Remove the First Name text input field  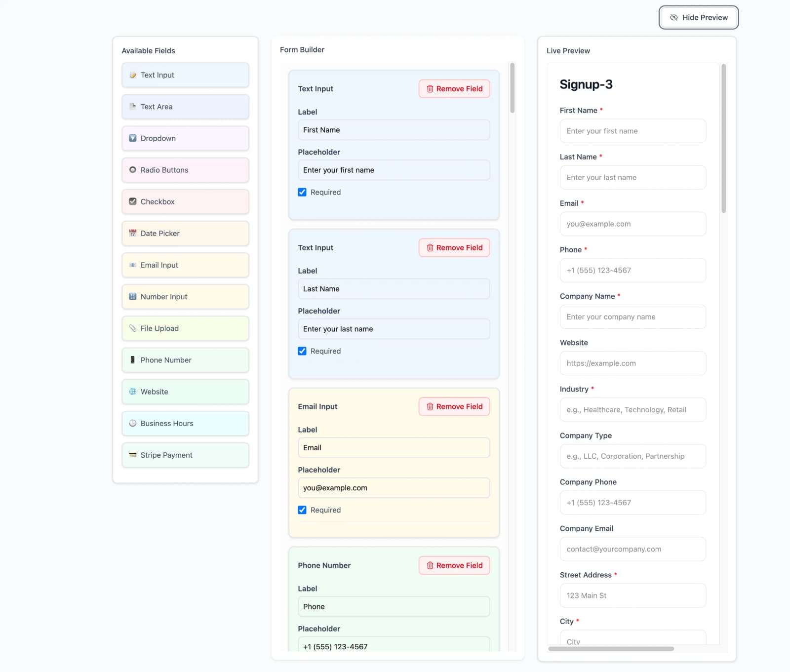tap(454, 89)
